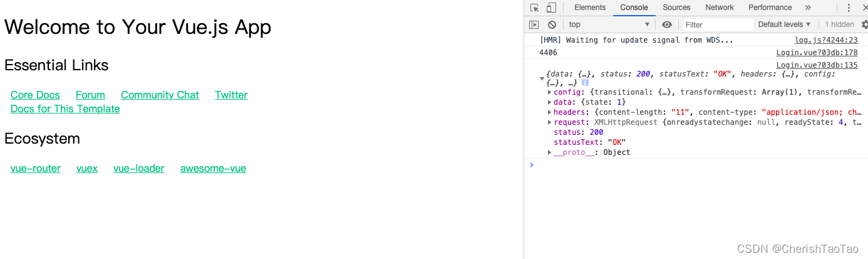
Task: Open the 'top' JavaScript context dropdown
Action: 609,24
